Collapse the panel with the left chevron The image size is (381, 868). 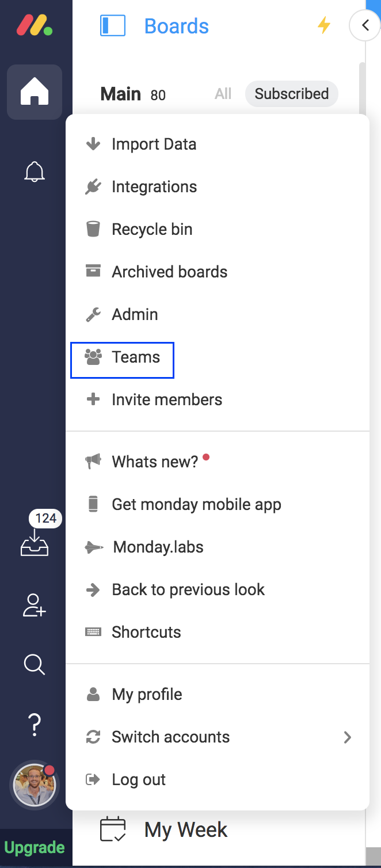click(365, 26)
